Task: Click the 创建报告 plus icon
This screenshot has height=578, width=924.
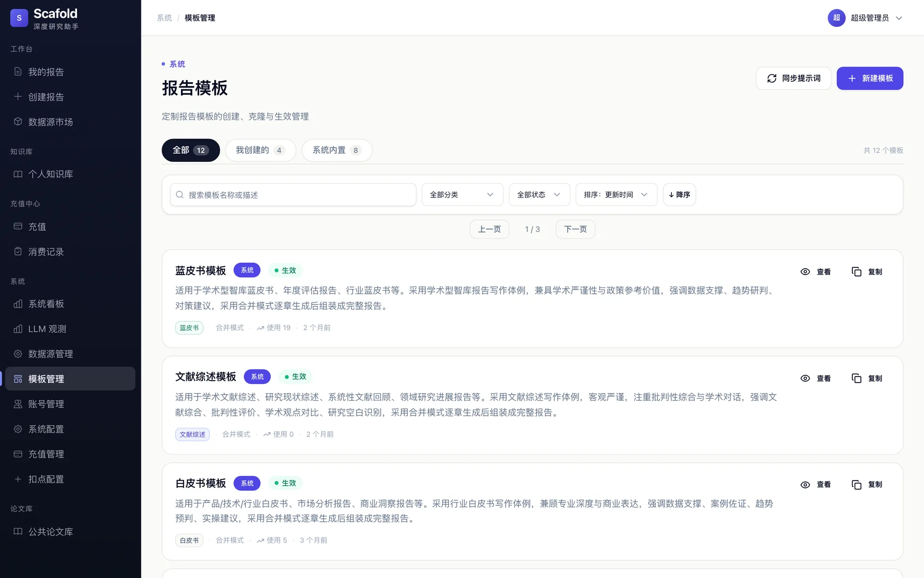Action: (x=18, y=97)
